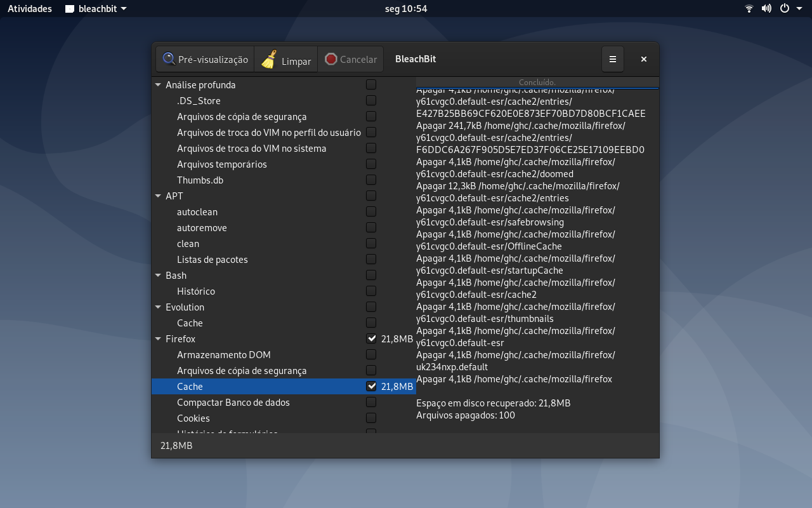Collapse the APT group
Screen dimensions: 812x508
(158, 196)
